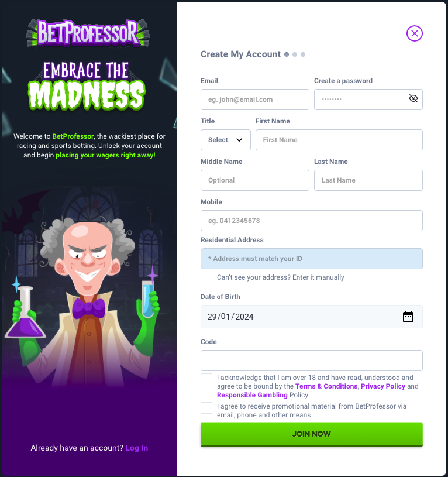448x477 pixels.
Task: Tick the promotional material consent checkbox
Action: tap(206, 408)
